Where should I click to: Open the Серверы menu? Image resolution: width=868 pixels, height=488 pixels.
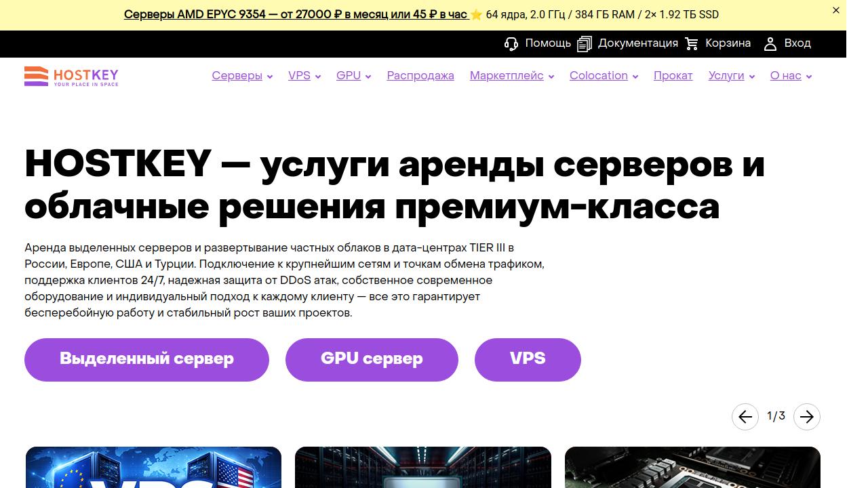click(x=237, y=76)
